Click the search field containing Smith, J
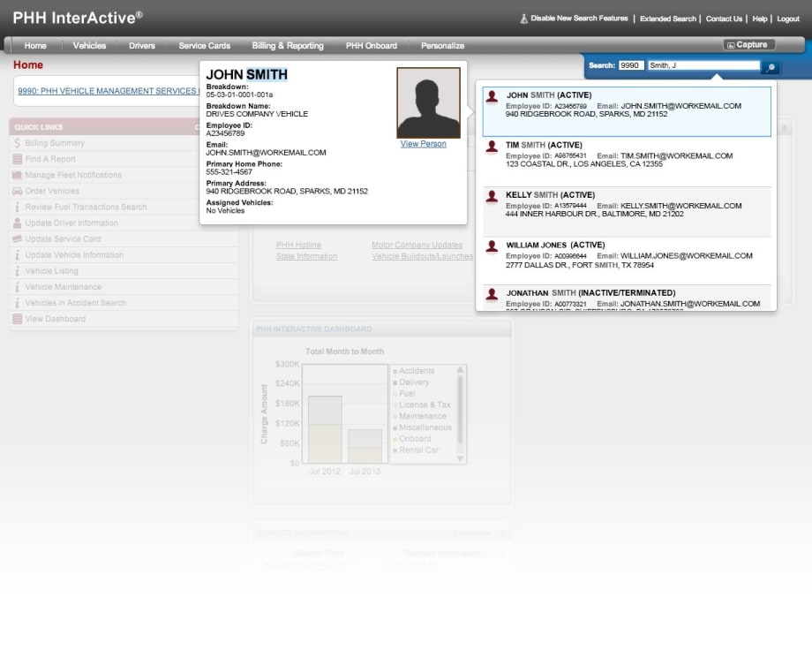Image resolution: width=812 pixels, height=658 pixels. [x=703, y=65]
